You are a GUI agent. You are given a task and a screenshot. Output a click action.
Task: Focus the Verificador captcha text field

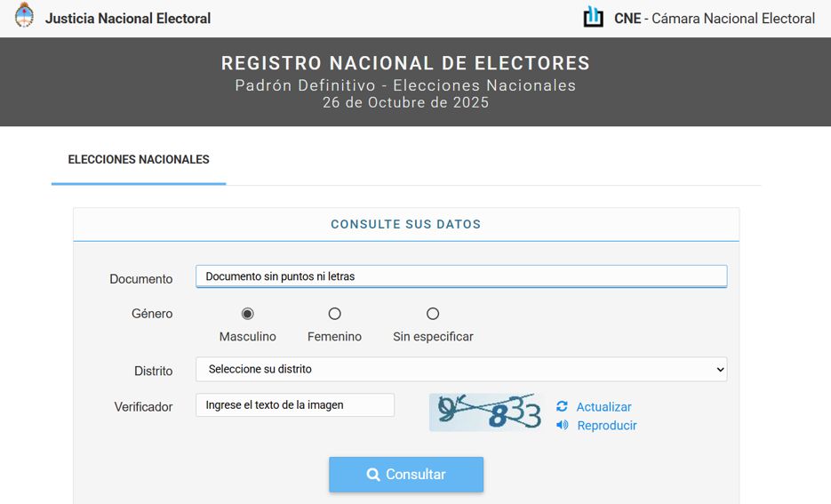click(295, 405)
